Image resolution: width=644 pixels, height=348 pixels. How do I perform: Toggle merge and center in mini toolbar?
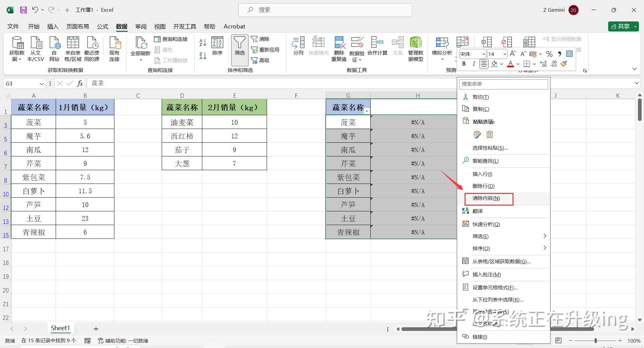569,54
